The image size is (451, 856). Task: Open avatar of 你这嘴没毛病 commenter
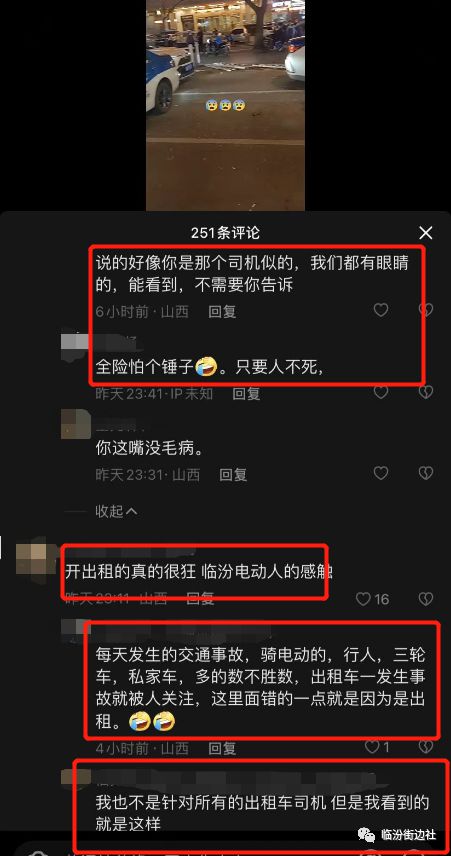pos(75,424)
